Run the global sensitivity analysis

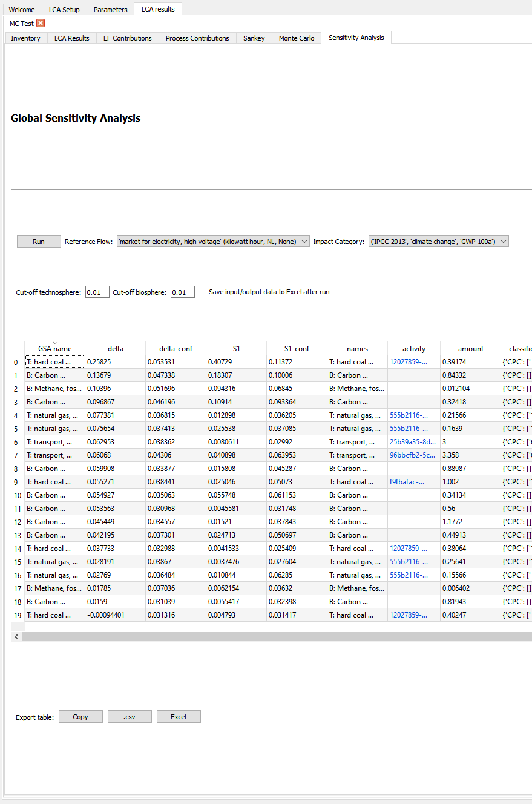pyautogui.click(x=38, y=241)
